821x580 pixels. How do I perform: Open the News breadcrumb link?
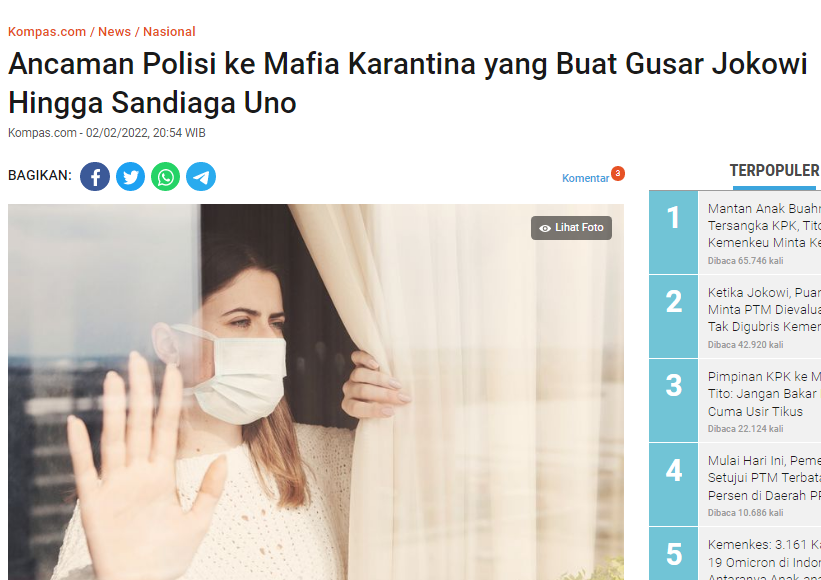click(x=114, y=31)
